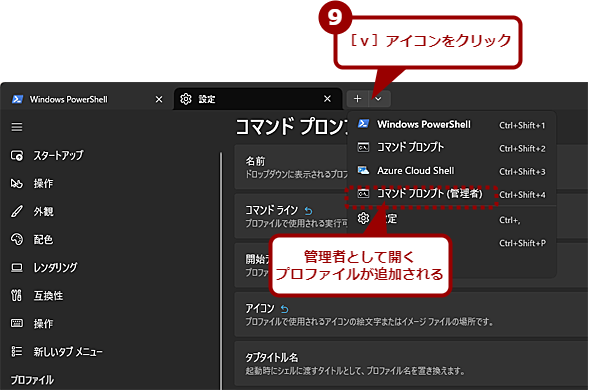Reset the アイコン setting with the undo arrow
Image resolution: width=589 pixels, height=391 pixels.
(285, 309)
